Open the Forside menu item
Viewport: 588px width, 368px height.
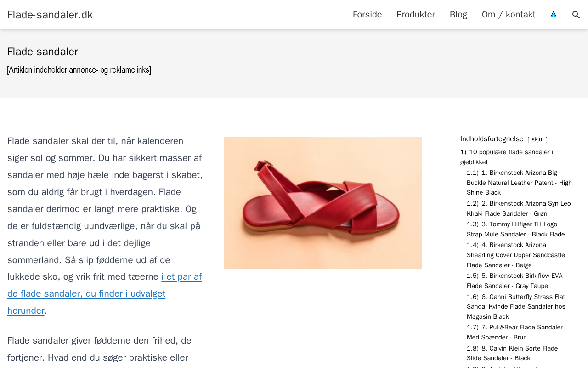coord(367,15)
